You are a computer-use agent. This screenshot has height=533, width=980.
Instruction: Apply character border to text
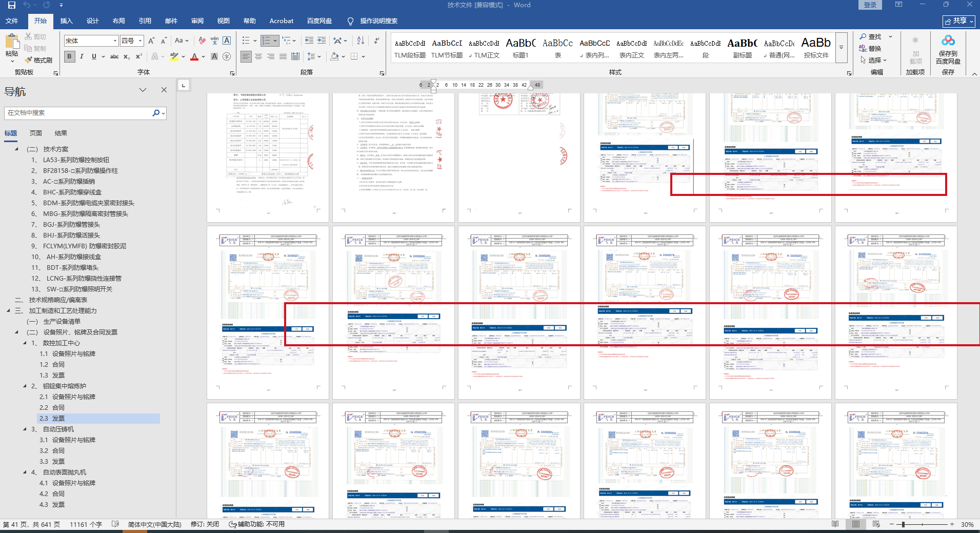coord(227,41)
